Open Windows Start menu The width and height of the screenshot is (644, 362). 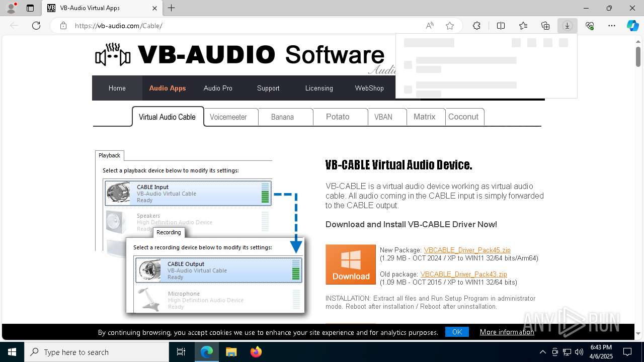click(12, 352)
